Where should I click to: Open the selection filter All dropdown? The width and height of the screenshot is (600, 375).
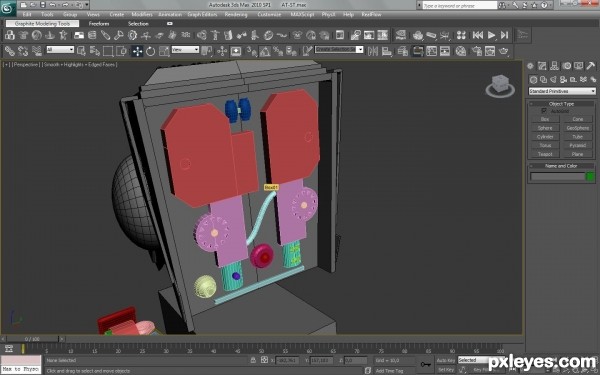(60, 50)
